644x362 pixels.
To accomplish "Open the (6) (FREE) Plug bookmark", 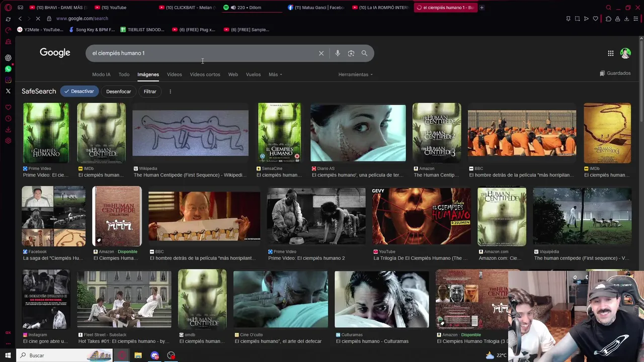I will click(x=194, y=30).
